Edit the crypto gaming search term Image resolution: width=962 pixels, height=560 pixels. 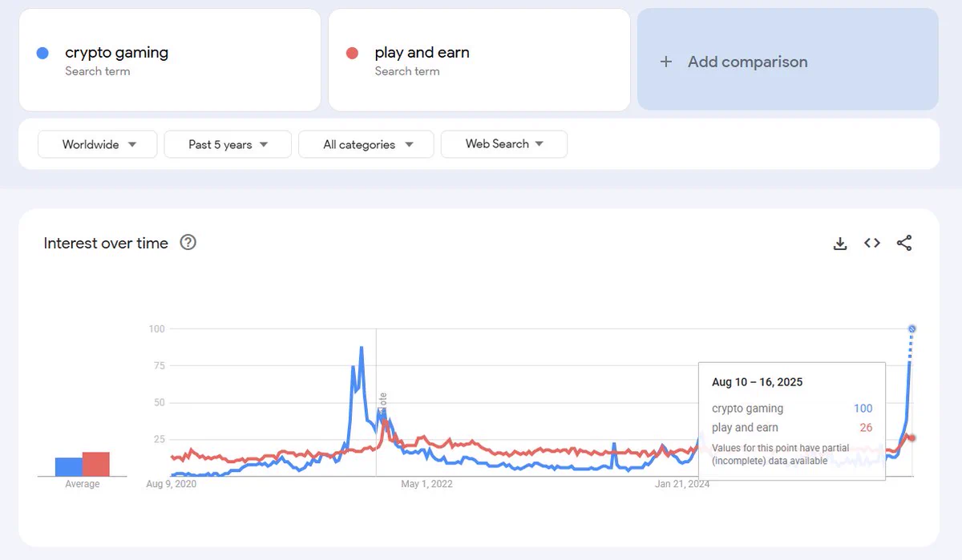pos(169,60)
